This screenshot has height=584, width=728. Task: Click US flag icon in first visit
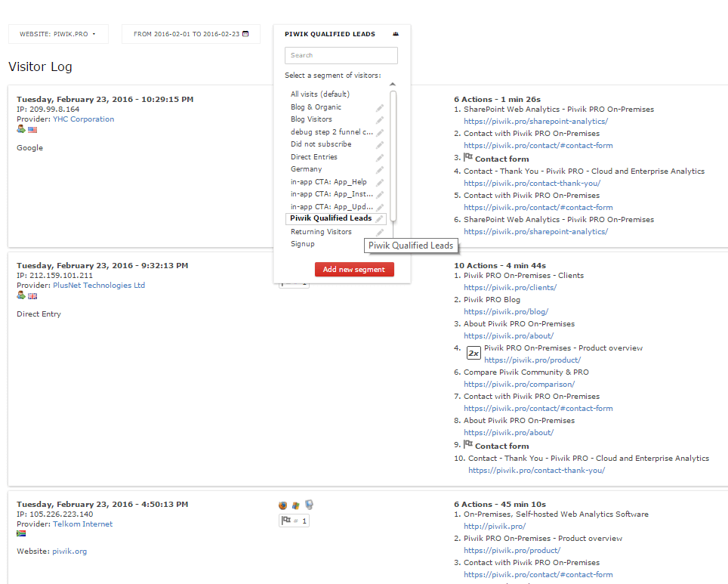pyautogui.click(x=32, y=130)
